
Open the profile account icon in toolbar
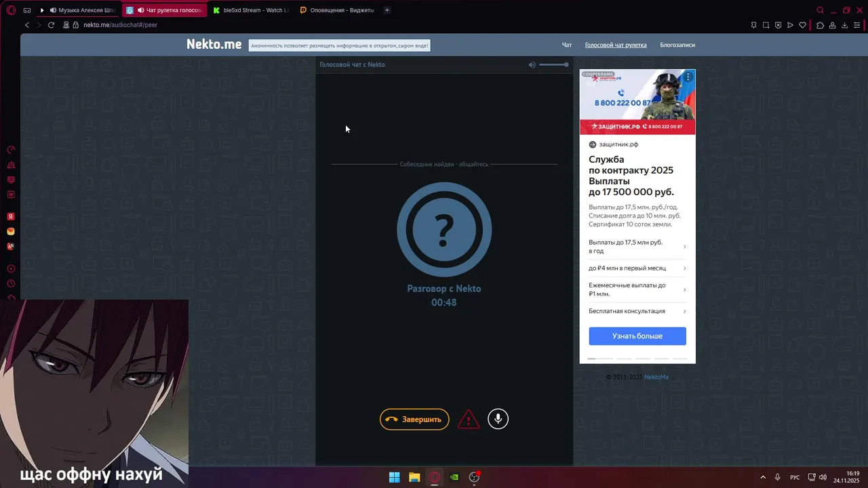click(832, 25)
